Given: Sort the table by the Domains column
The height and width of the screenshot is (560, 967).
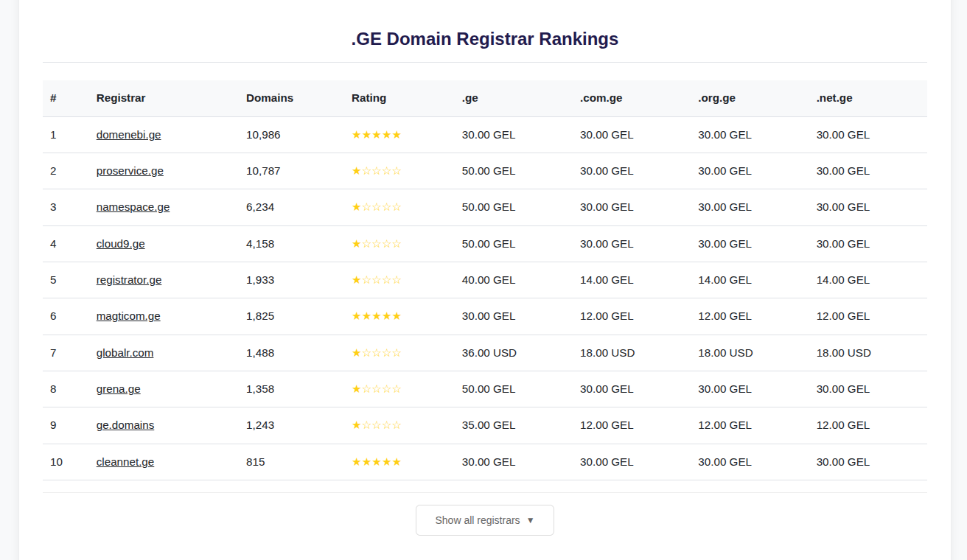Looking at the screenshot, I should 270,97.
